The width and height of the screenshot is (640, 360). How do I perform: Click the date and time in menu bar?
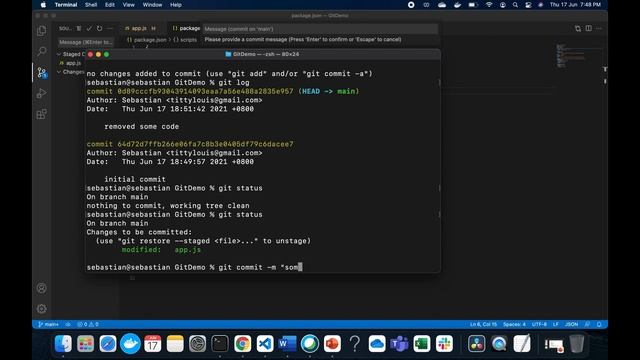(575, 5)
